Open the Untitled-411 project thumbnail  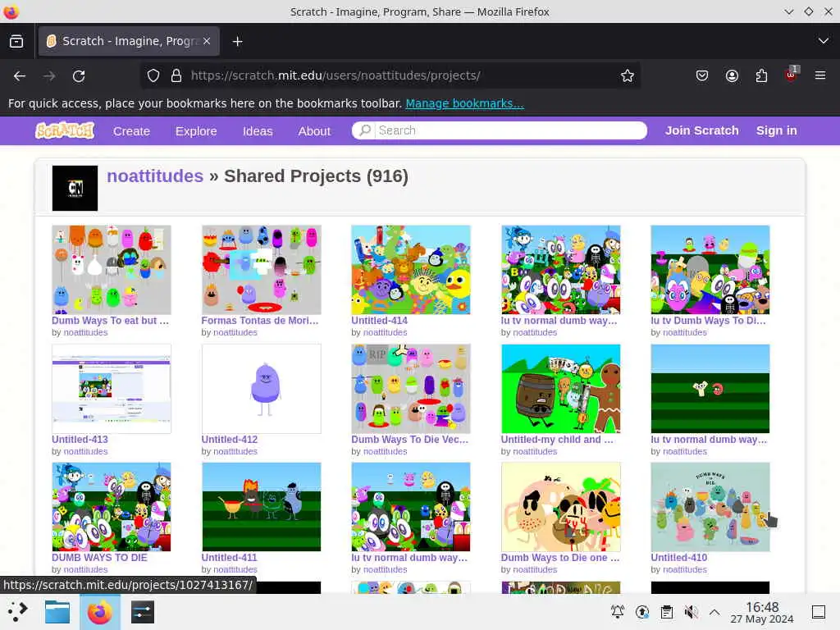262,507
